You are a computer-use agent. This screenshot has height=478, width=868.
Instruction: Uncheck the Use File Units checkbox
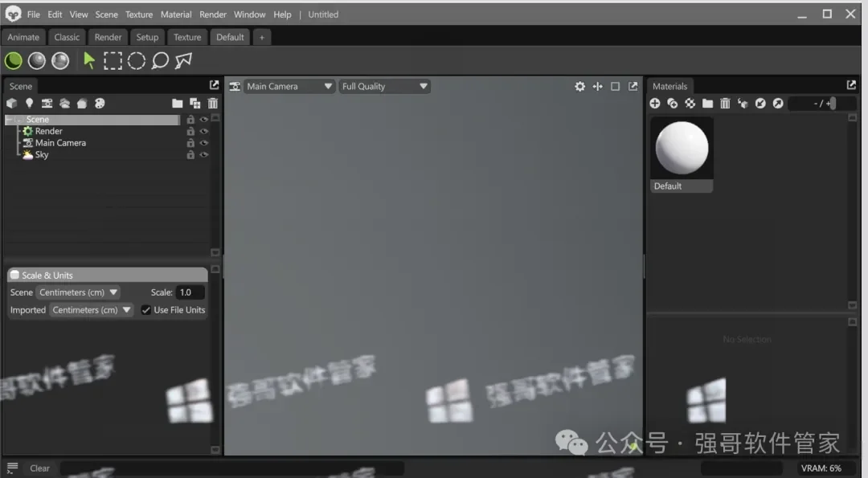click(145, 310)
